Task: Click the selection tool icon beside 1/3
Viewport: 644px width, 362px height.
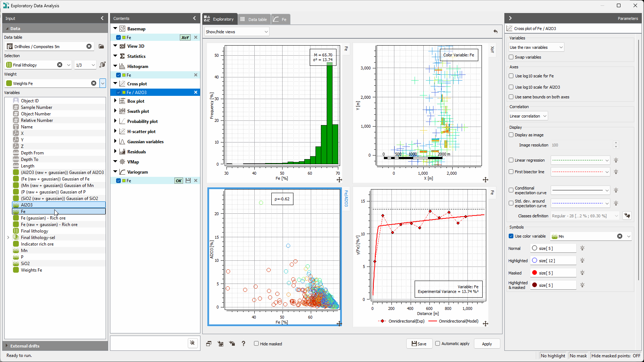Action: pos(102,65)
